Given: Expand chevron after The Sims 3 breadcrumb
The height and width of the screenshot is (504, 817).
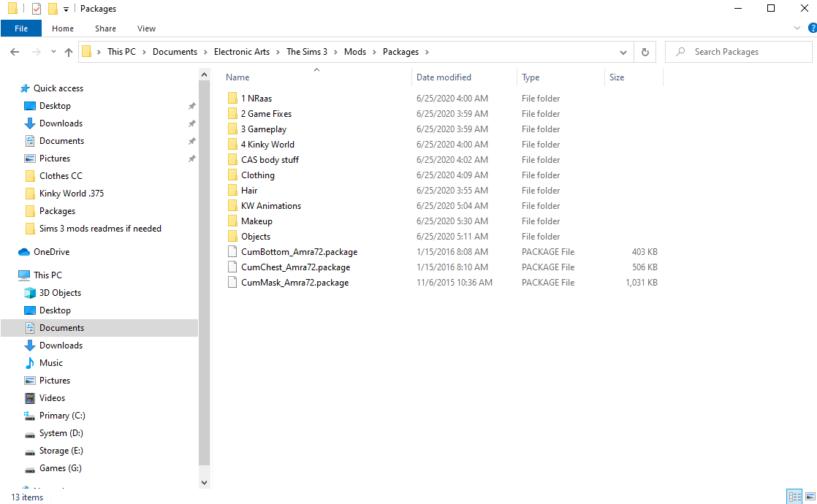Looking at the screenshot, I should pyautogui.click(x=335, y=52).
